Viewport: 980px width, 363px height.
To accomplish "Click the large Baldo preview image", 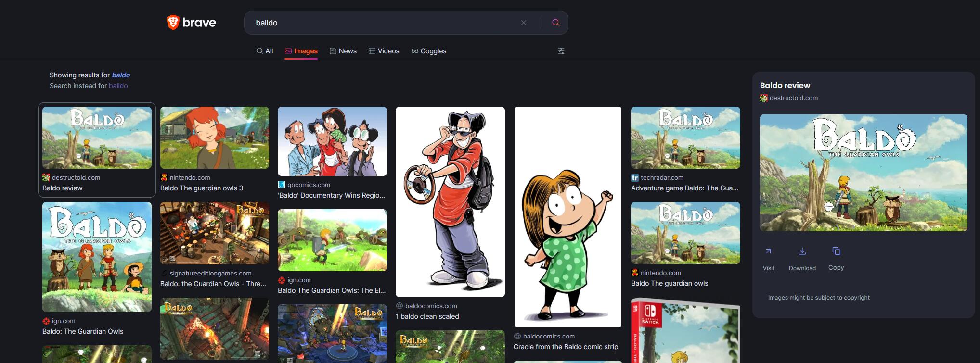I will point(863,173).
